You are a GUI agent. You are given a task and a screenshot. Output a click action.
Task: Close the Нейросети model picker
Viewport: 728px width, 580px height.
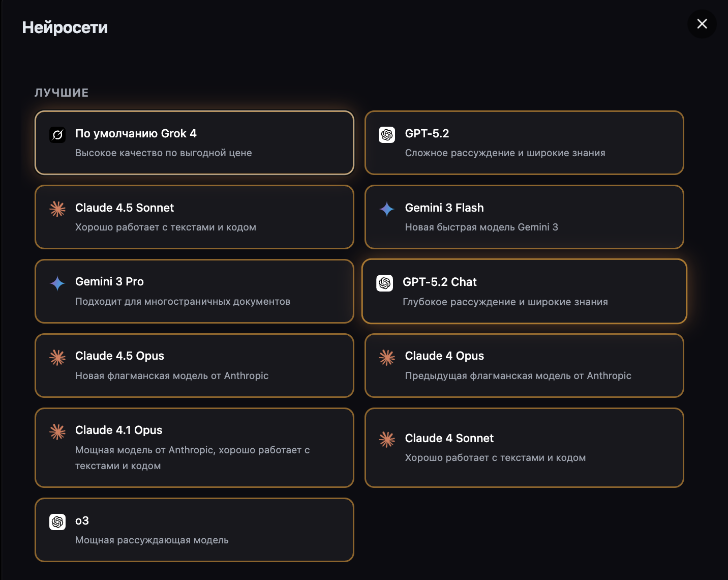[x=702, y=24]
